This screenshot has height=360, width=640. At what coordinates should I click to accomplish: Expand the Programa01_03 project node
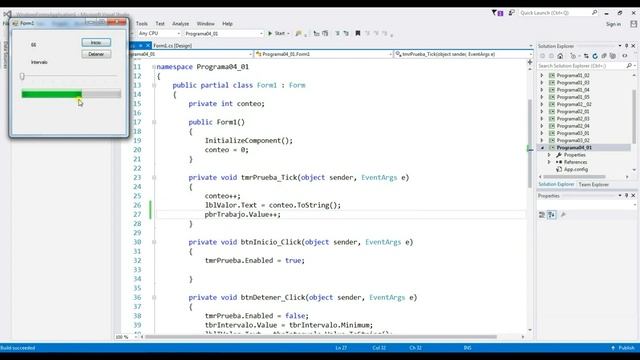[542, 82]
